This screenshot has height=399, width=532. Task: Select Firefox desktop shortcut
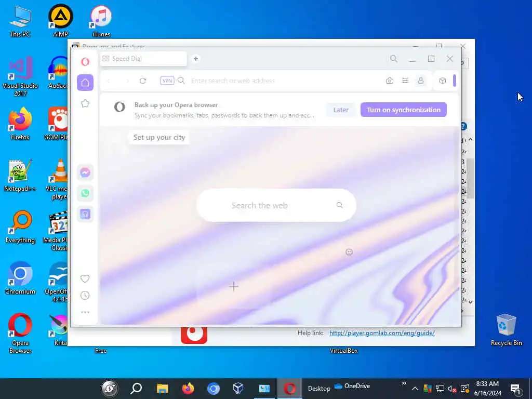click(x=20, y=124)
